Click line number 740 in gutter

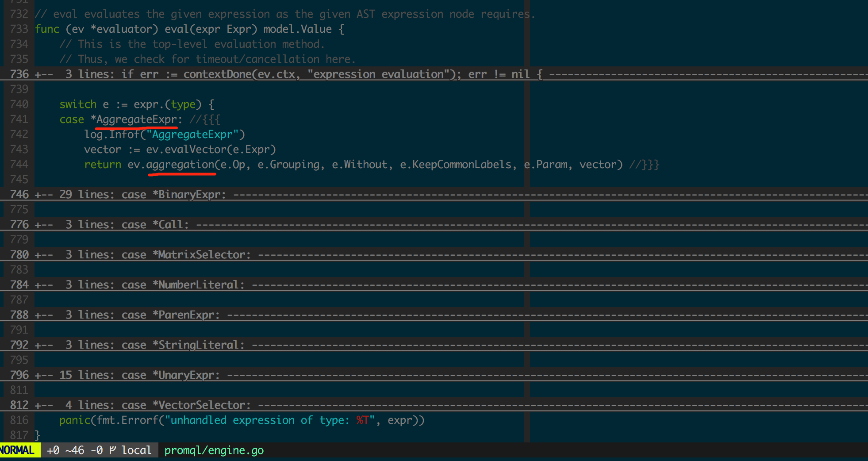pos(19,104)
